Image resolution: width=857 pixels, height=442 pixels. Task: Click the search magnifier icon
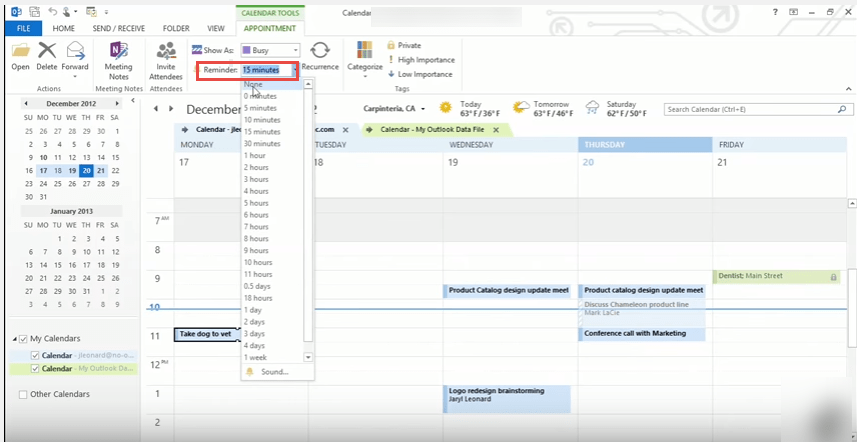pyautogui.click(x=842, y=109)
